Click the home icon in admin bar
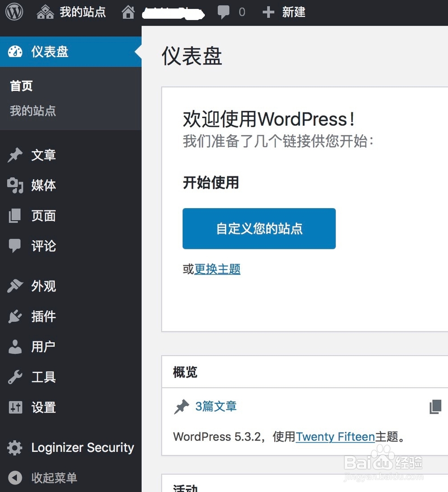 (x=128, y=12)
